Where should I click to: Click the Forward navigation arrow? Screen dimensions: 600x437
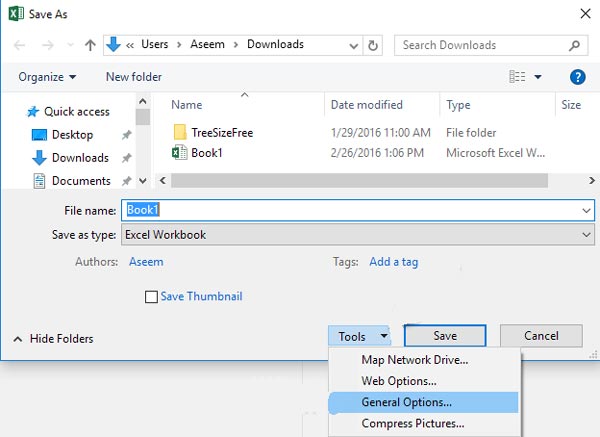(48, 46)
